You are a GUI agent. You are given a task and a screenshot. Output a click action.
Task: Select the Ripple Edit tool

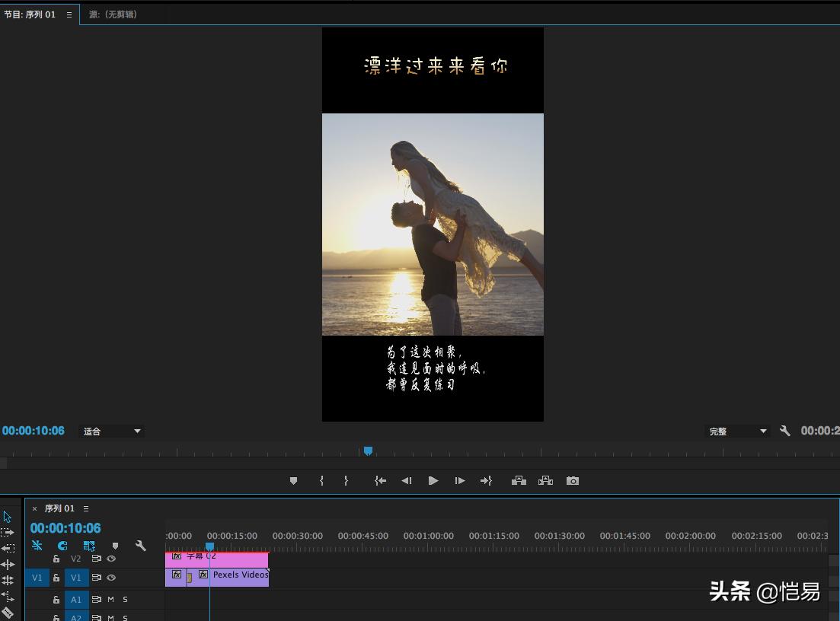[x=8, y=564]
